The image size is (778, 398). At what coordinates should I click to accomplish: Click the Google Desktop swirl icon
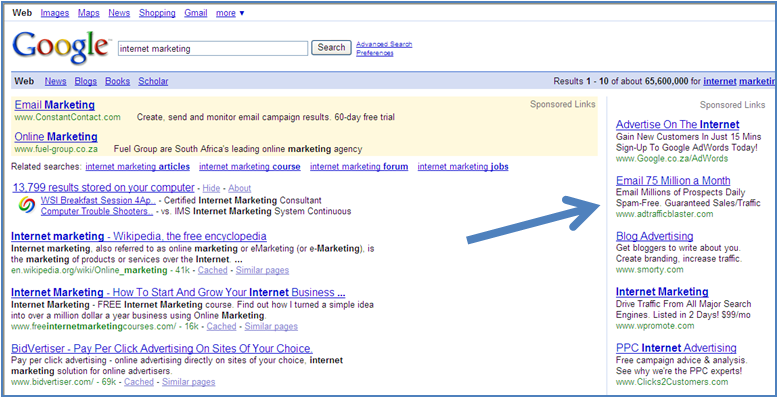(26, 205)
